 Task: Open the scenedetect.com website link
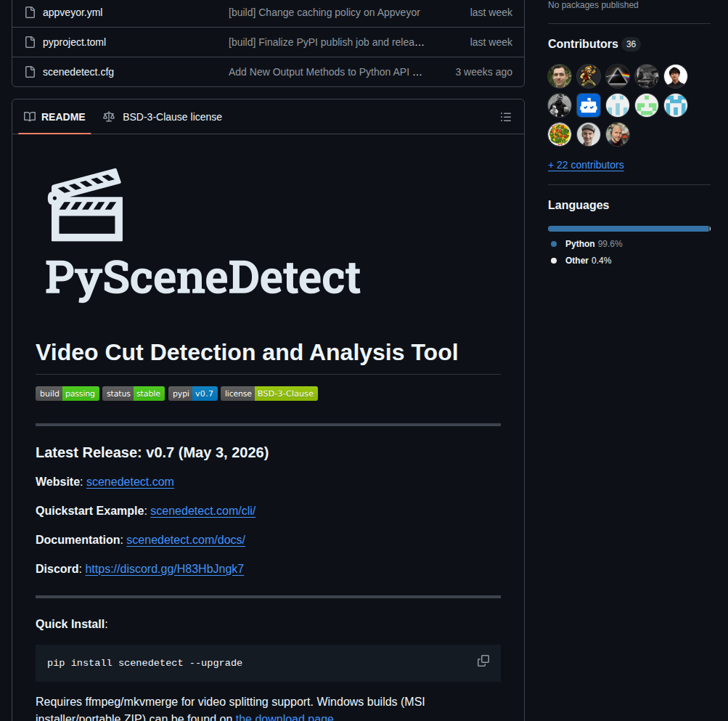pyautogui.click(x=130, y=481)
